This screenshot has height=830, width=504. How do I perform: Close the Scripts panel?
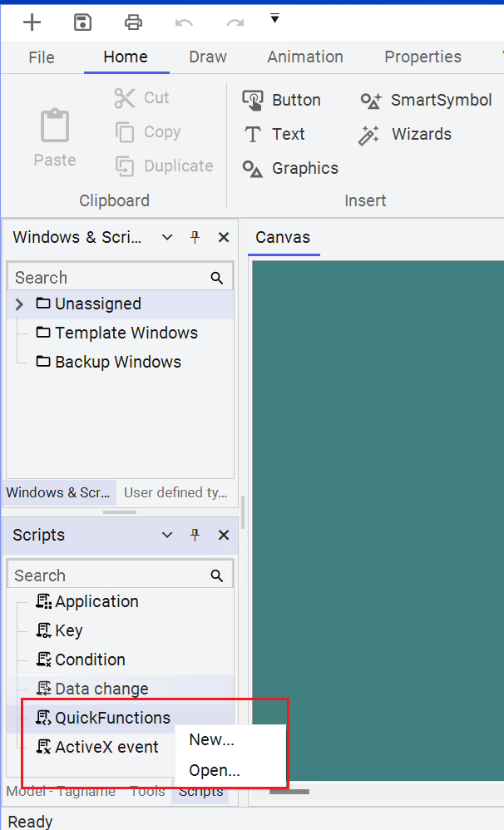coord(224,535)
